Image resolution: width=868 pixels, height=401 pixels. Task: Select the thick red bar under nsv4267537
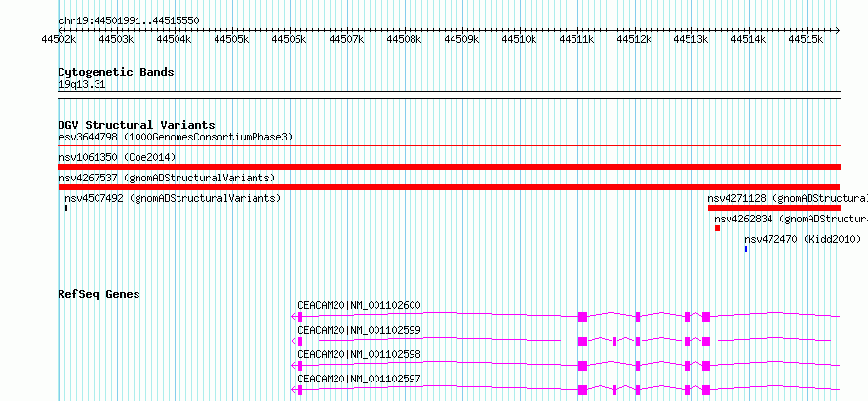coord(449,187)
